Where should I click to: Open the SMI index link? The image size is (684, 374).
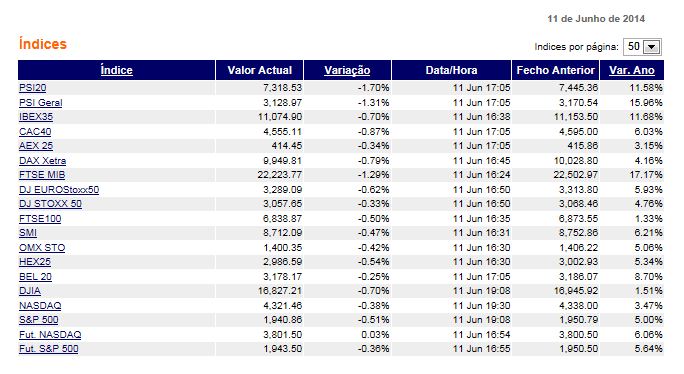point(28,233)
